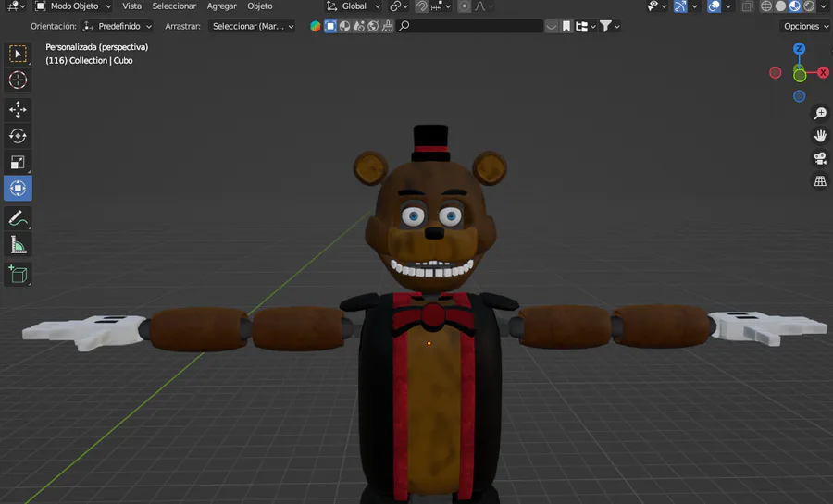The image size is (833, 504).
Task: Click the droplets filter icon
Action: click(x=359, y=26)
